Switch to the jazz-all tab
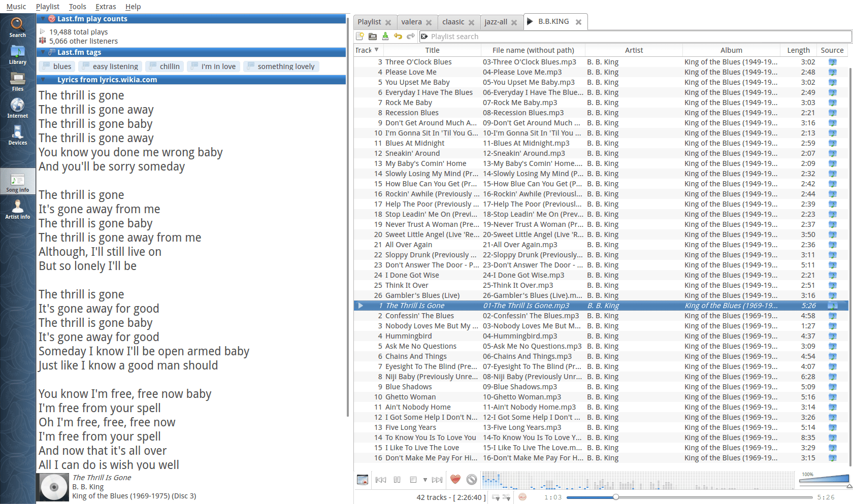Screen dimensions: 853x504 click(496, 22)
